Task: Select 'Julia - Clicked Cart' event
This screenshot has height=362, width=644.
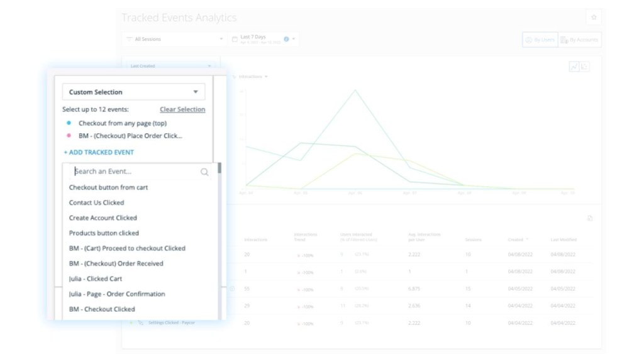Action: tap(96, 278)
